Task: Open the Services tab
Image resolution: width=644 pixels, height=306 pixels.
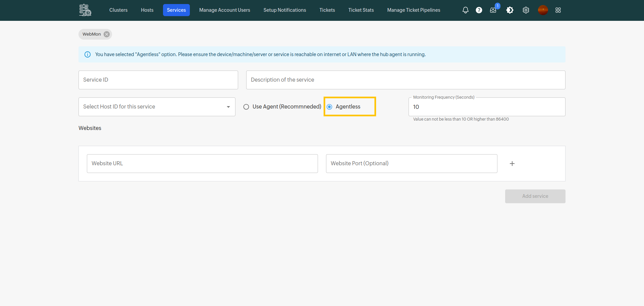Action: tap(176, 10)
